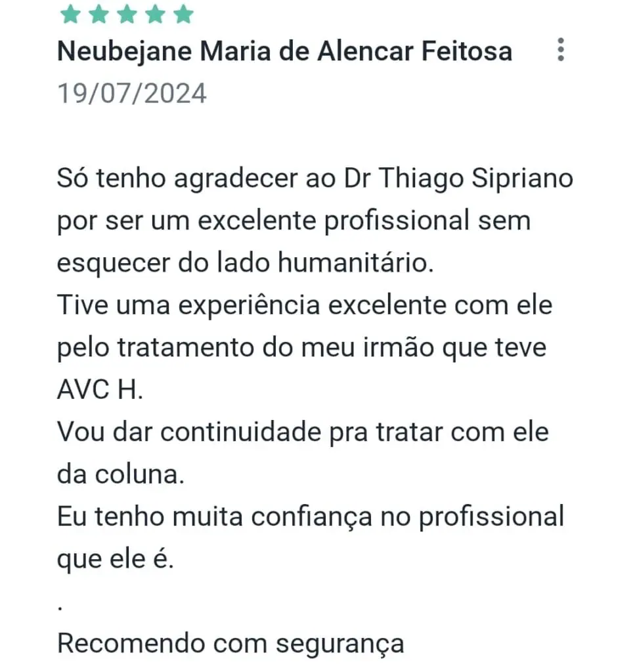Image resolution: width=635 pixels, height=672 pixels.
Task: Click the fifth green rating star
Action: tap(183, 14)
